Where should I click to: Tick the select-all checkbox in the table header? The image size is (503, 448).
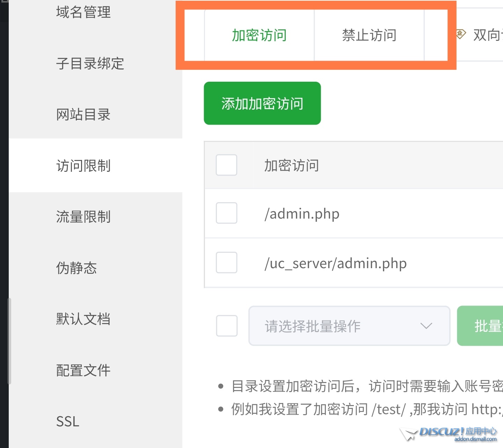click(226, 165)
